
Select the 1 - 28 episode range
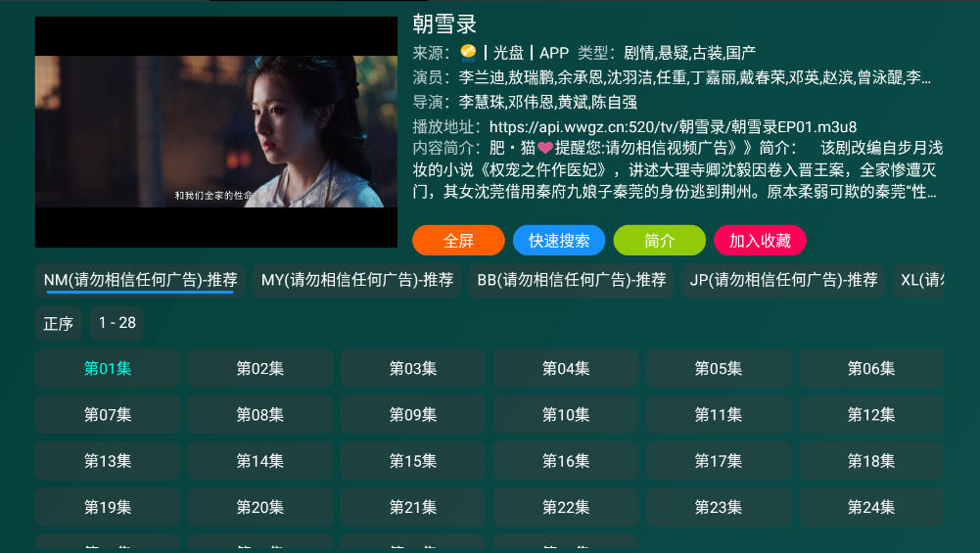(117, 323)
